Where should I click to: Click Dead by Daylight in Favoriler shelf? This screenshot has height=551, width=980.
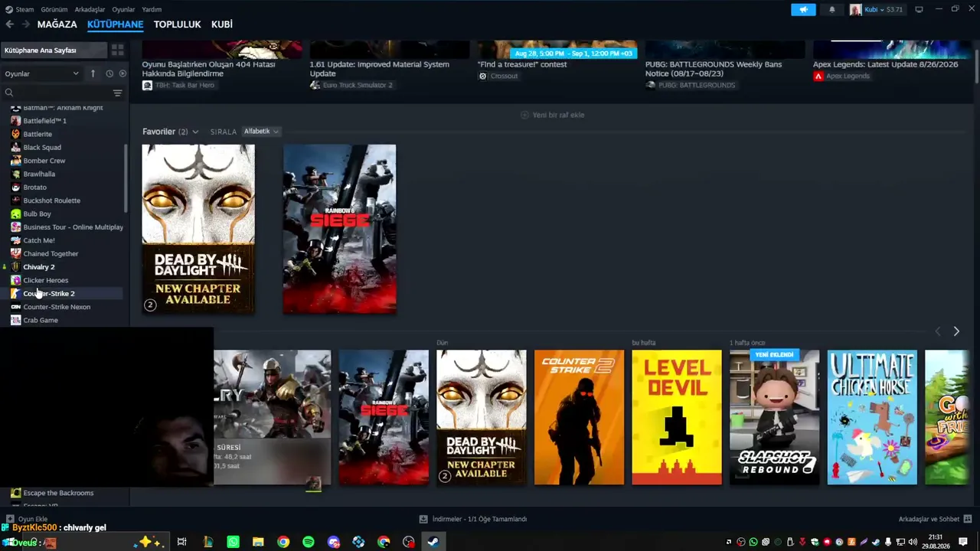198,229
